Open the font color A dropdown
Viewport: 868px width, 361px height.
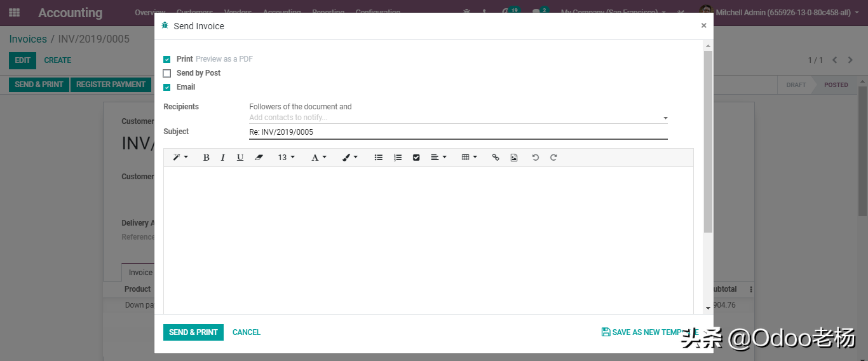click(x=318, y=158)
